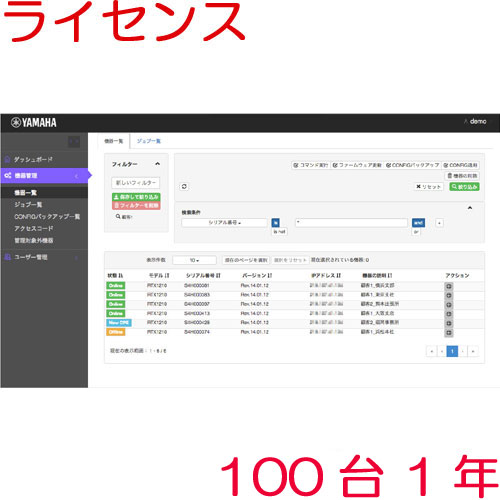Viewport: 500px width, 500px height.
Task: Collapse the 検索条件 panel
Action: (x=470, y=208)
